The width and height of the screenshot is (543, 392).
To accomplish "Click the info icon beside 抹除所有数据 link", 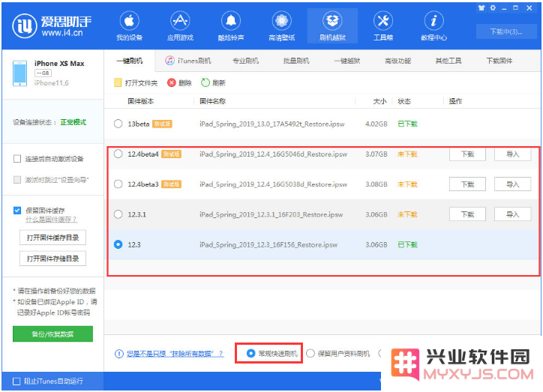I will point(118,354).
